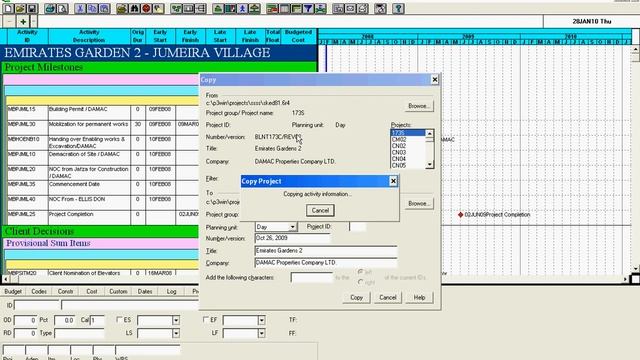Click the Project Completion milestone diamond in the Gantt chart
The image size is (640, 360).
pyautogui.click(x=460, y=215)
